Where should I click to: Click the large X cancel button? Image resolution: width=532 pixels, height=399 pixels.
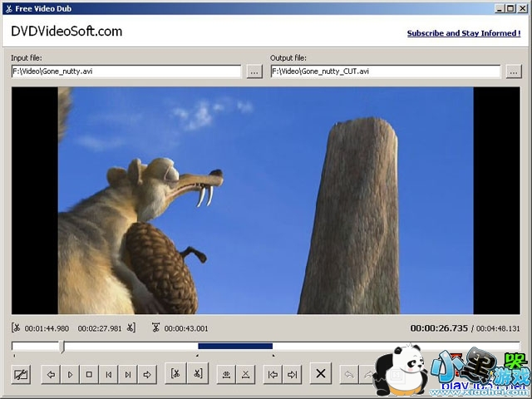click(321, 373)
